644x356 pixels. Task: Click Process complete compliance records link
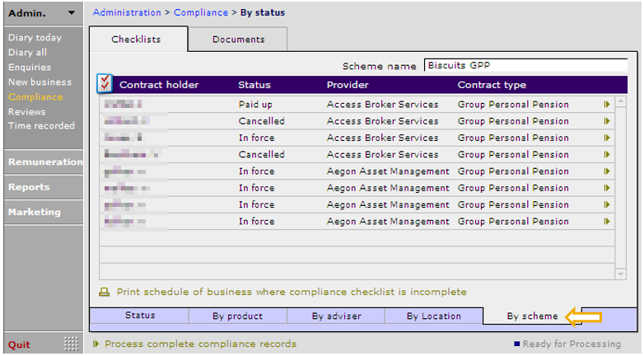[200, 344]
